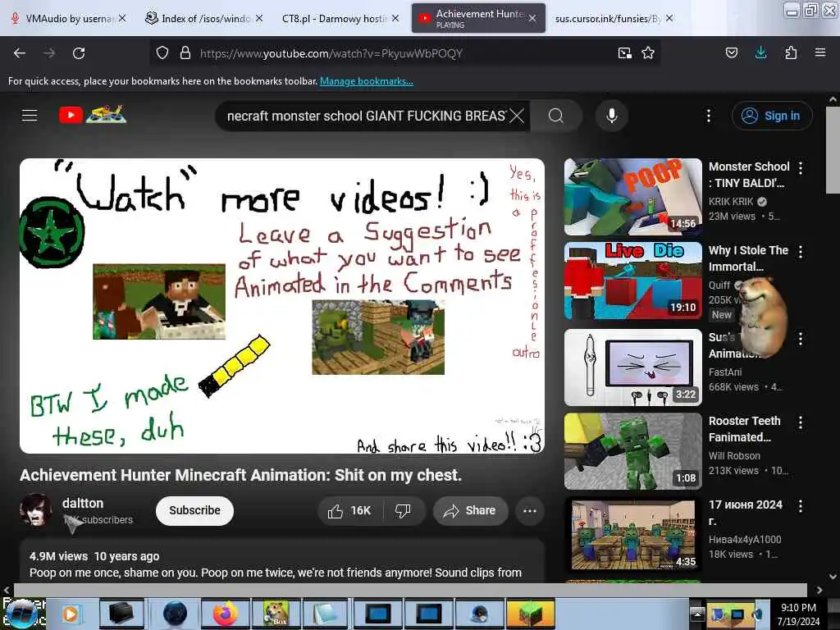Screen dimensions: 840x630
Task: Bookmark this page with the star icon
Action: (x=648, y=53)
